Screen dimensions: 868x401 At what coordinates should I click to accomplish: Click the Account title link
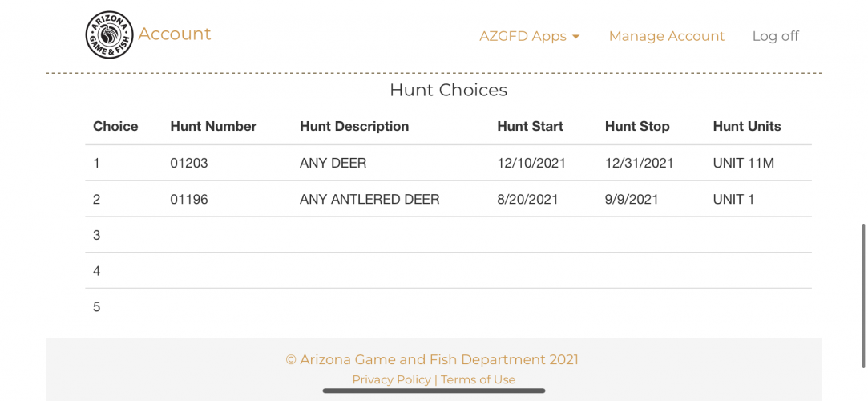tap(175, 34)
